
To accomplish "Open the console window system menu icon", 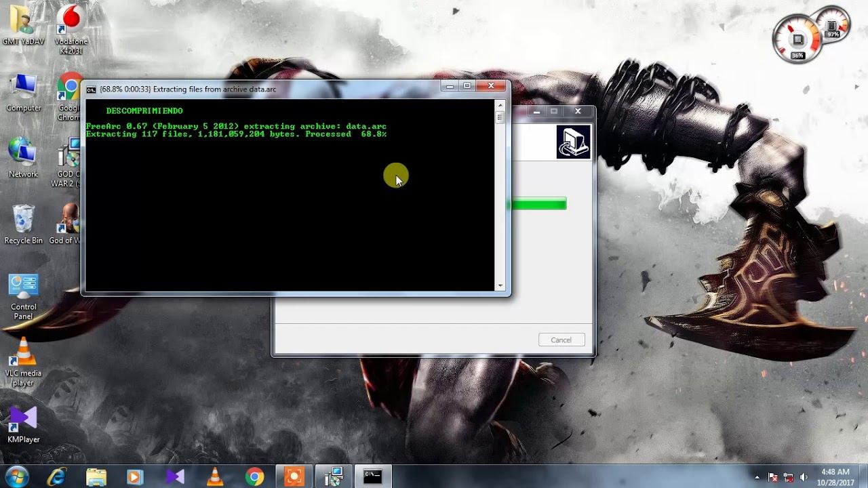I will (x=91, y=89).
